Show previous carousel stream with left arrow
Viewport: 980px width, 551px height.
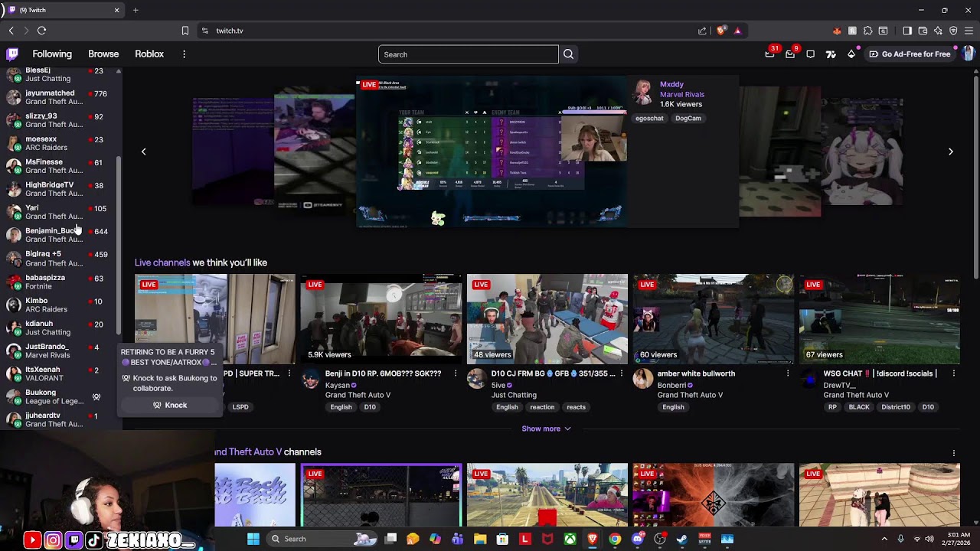tap(143, 152)
